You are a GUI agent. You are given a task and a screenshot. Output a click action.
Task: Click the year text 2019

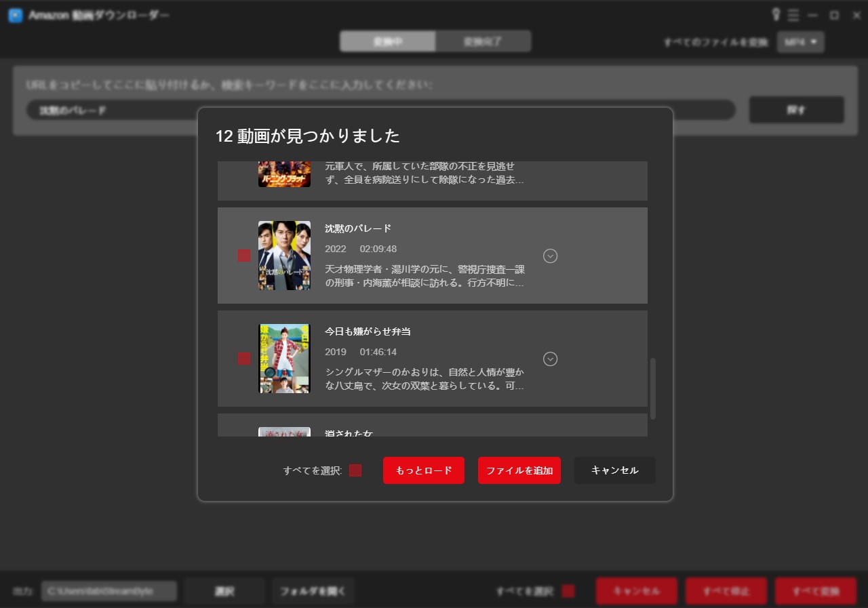point(336,352)
